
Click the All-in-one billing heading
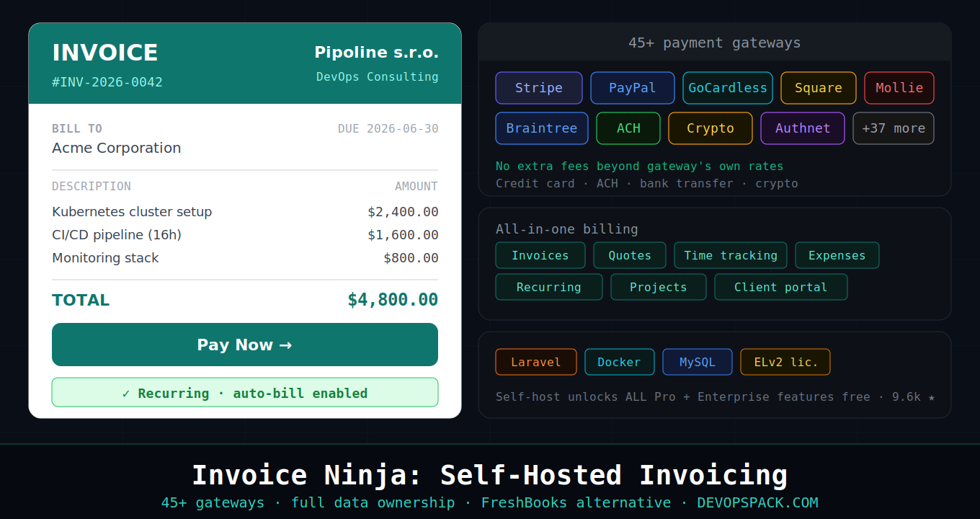coord(566,229)
